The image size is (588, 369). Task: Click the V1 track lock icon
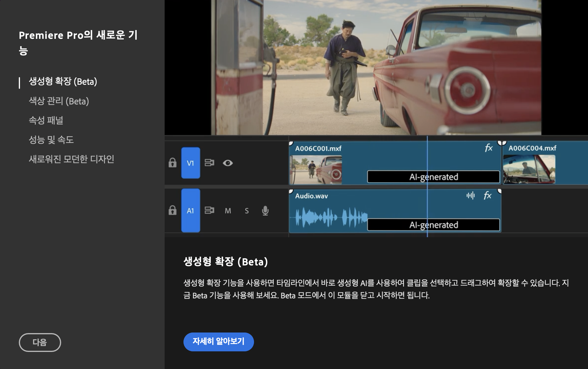(x=173, y=163)
